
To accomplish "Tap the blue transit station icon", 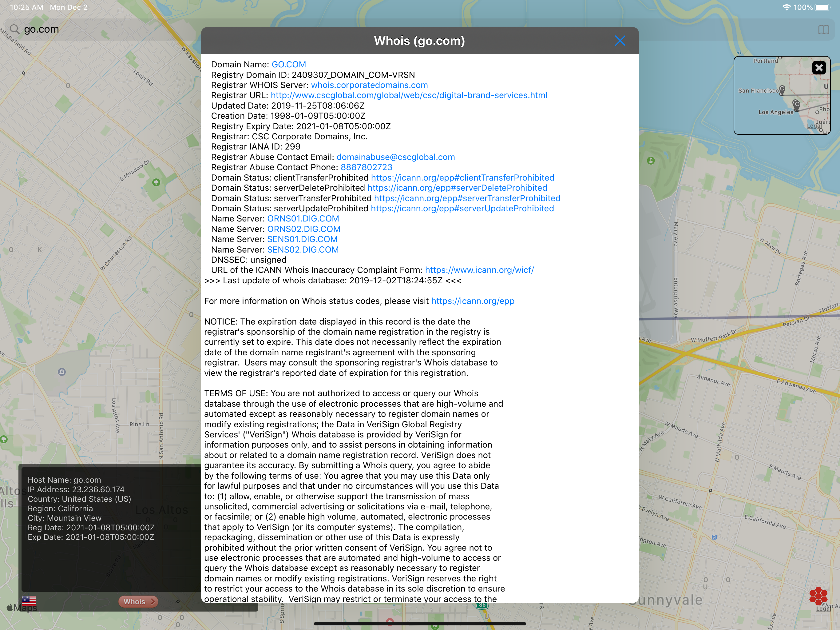I will tap(714, 537).
